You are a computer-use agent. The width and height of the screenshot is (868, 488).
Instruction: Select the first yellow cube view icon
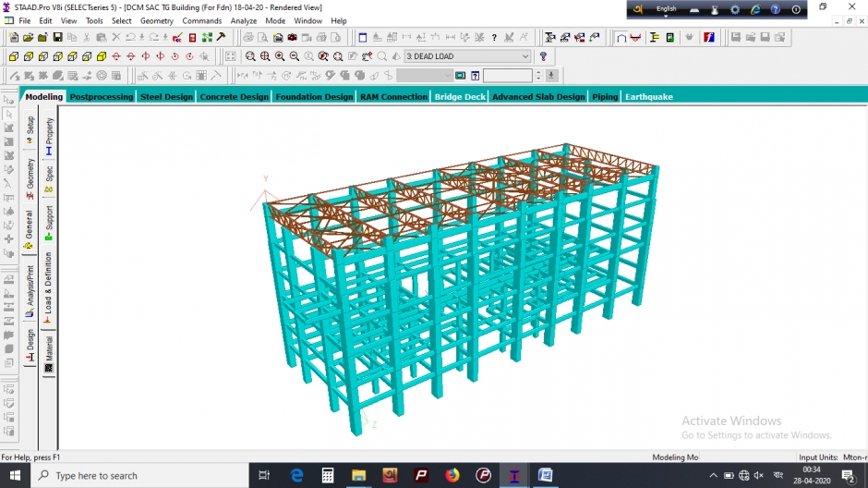pyautogui.click(x=13, y=56)
